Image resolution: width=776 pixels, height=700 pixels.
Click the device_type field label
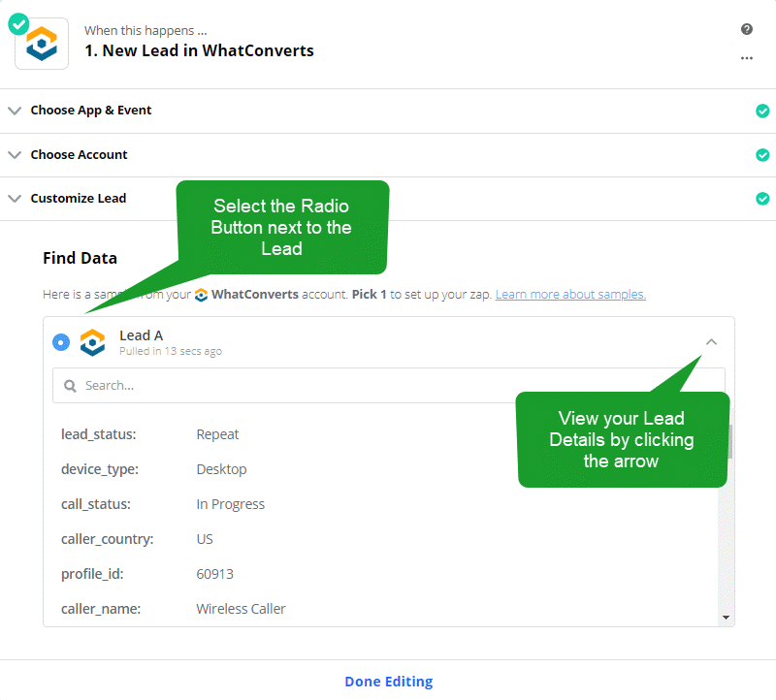(100, 469)
